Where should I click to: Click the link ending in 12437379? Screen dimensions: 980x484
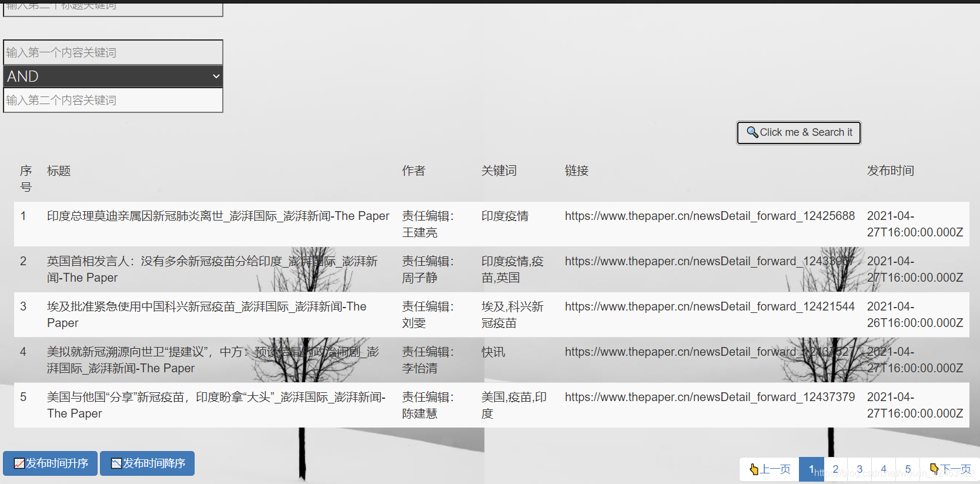(710, 397)
